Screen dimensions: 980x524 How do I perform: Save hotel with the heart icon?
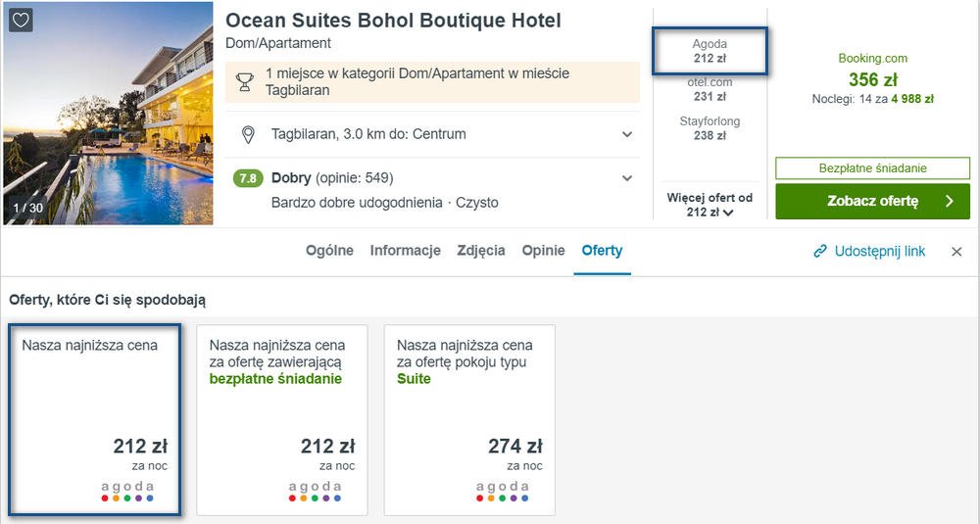(21, 20)
